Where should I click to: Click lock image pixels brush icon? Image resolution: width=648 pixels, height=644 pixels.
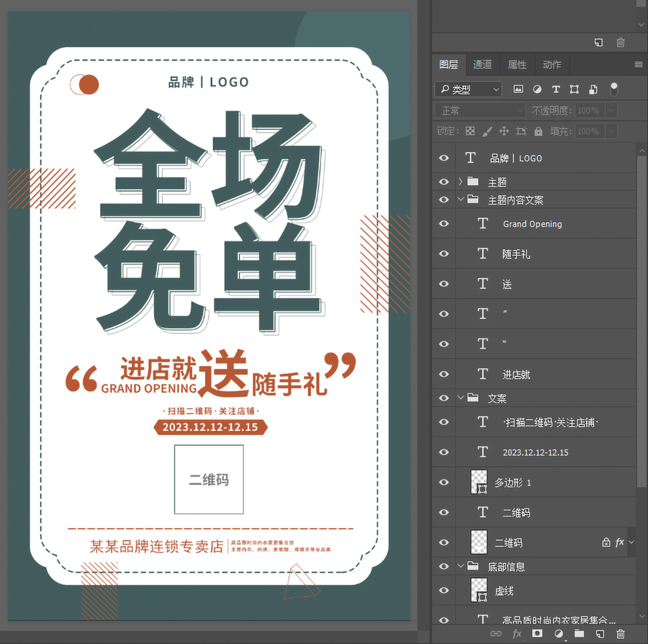click(x=487, y=131)
